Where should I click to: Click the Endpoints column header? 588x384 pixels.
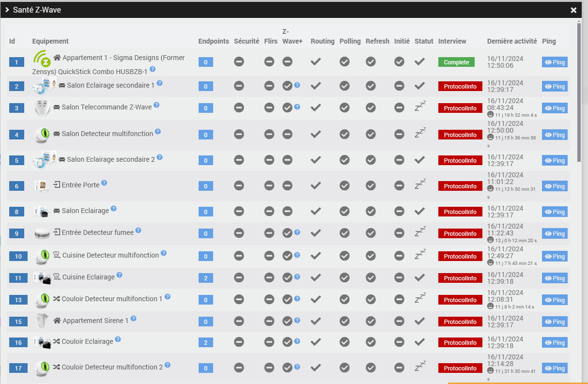(214, 41)
